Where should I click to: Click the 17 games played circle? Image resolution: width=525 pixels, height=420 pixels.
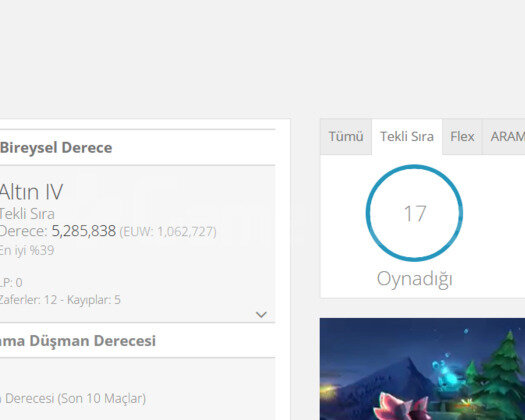tap(414, 213)
